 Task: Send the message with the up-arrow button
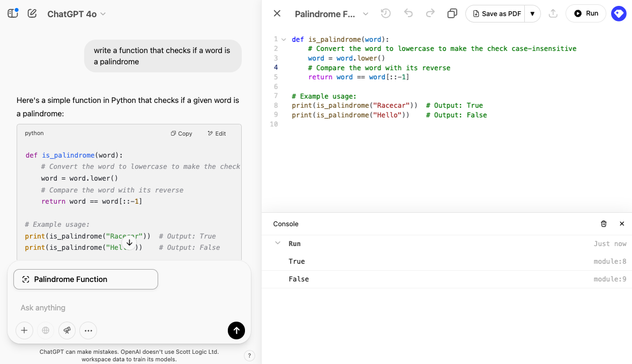click(236, 331)
